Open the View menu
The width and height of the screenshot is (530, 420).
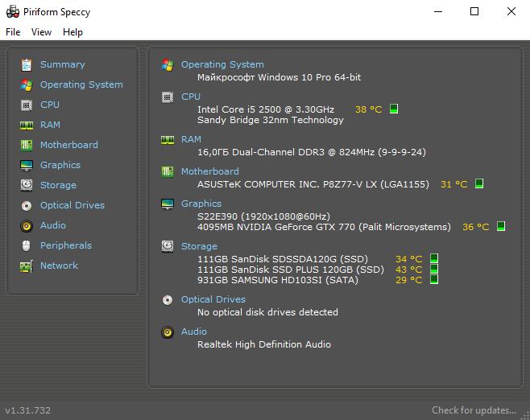click(x=41, y=32)
